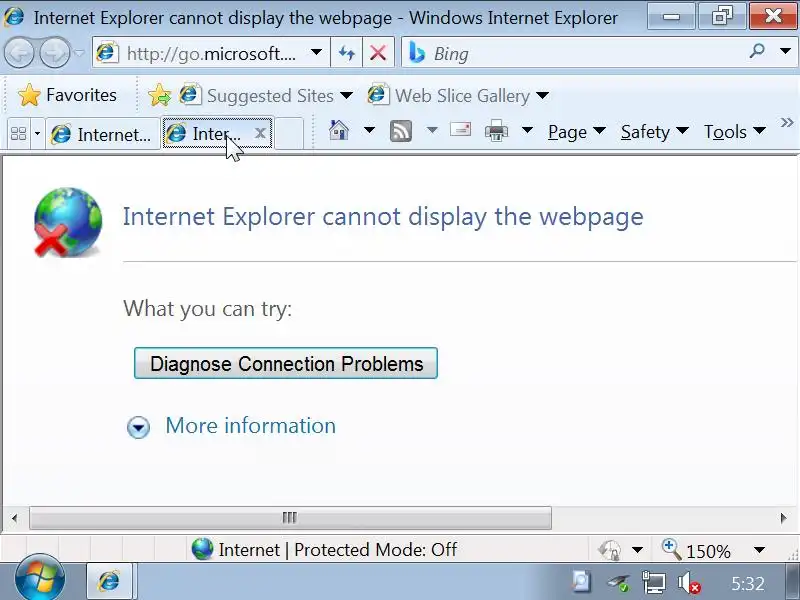Go back using the Back arrow button
800x600 pixels.
19,53
